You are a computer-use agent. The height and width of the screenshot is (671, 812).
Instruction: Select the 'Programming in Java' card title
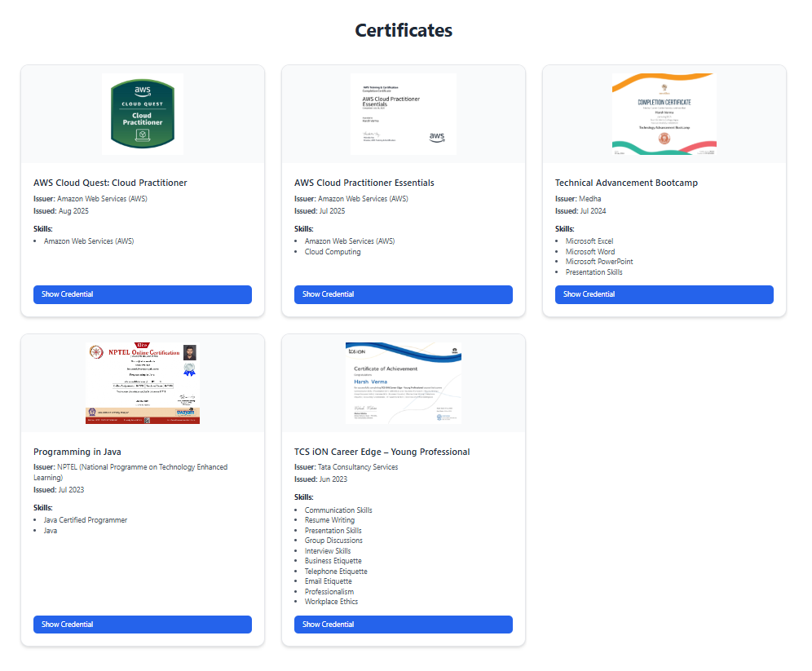tap(77, 452)
